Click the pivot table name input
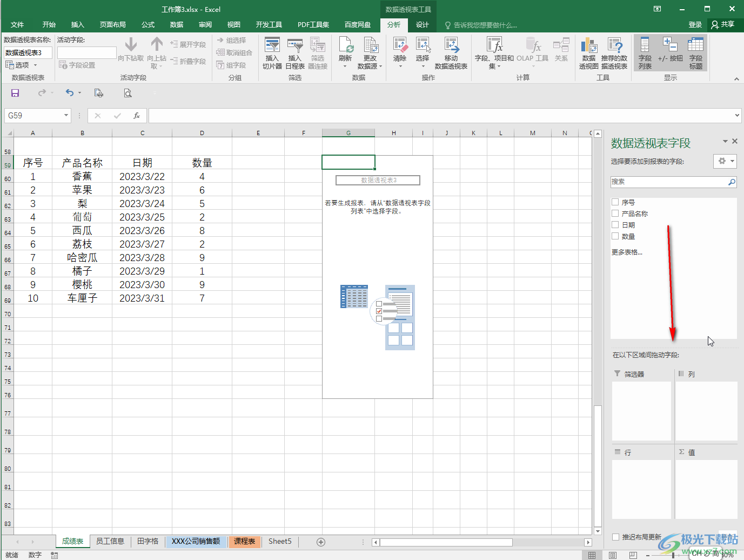This screenshot has width=744, height=560. tap(28, 52)
